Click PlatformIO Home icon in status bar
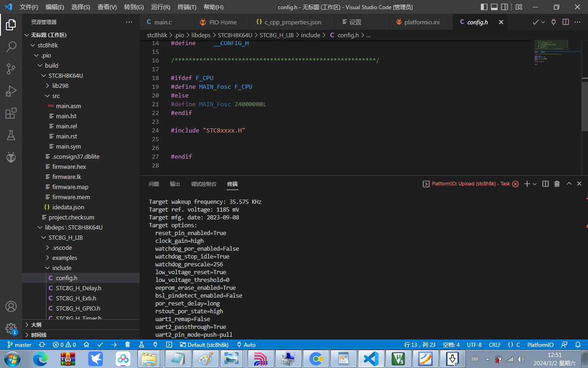This screenshot has width=588, height=368. (x=86, y=345)
